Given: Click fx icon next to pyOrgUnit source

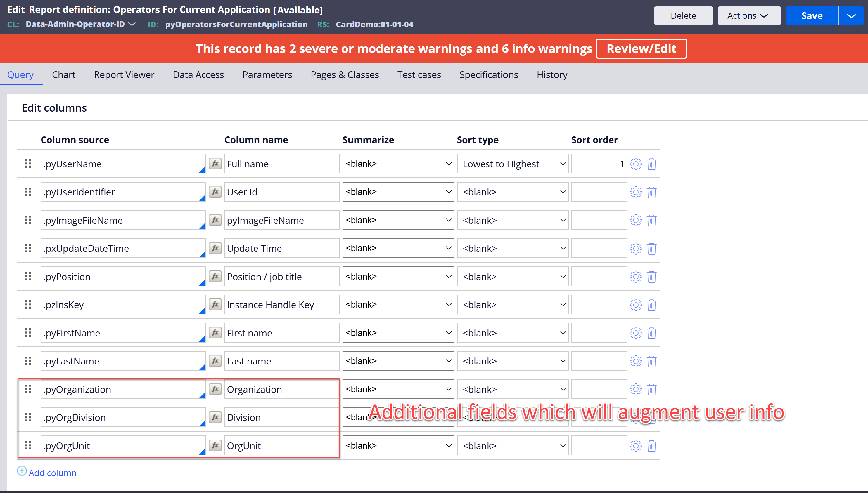Looking at the screenshot, I should point(215,445).
